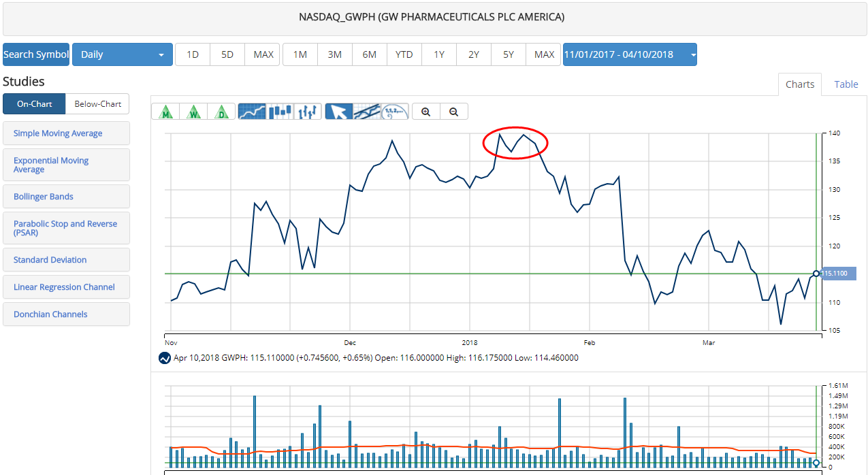Click the price quote info line
The width and height of the screenshot is (868, 475).
[x=376, y=358]
